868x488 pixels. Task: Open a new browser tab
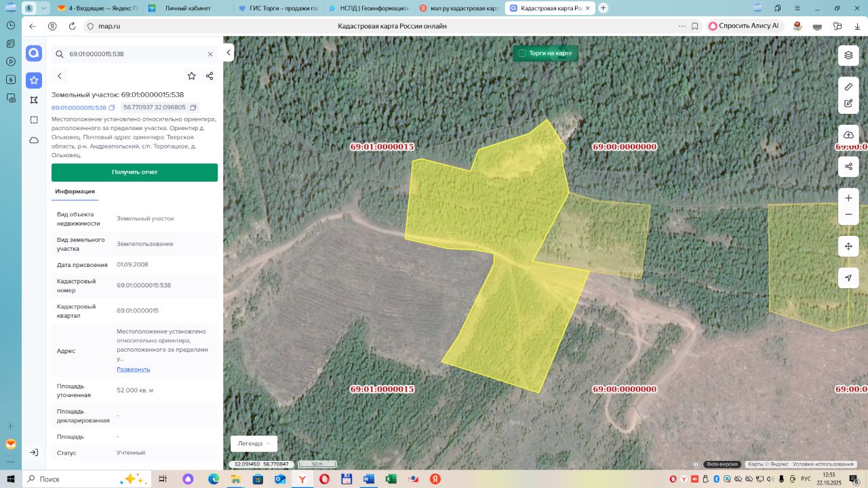click(603, 8)
